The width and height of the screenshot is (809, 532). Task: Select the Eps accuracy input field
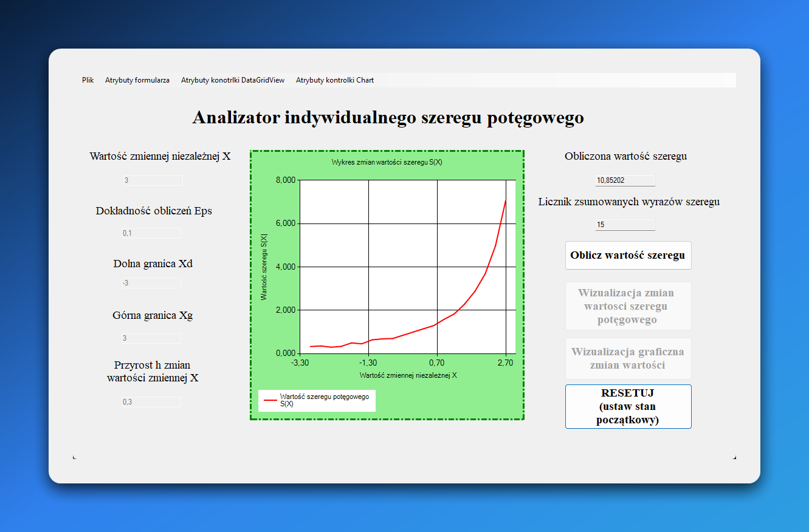pos(151,233)
